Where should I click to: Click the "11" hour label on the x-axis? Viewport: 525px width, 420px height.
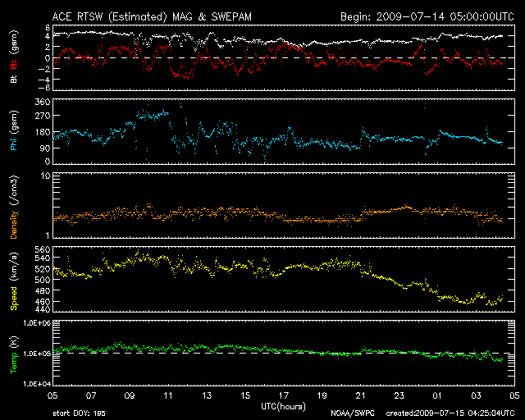click(168, 395)
